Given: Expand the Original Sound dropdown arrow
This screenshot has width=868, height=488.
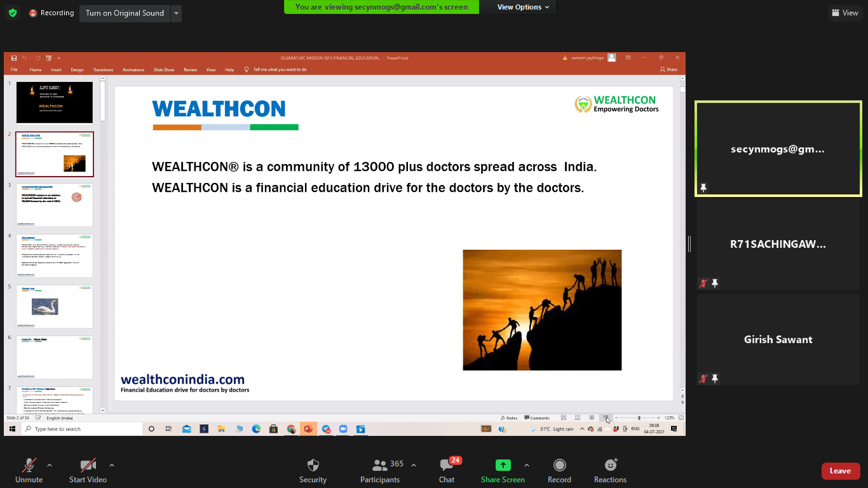Looking at the screenshot, I should 176,13.
